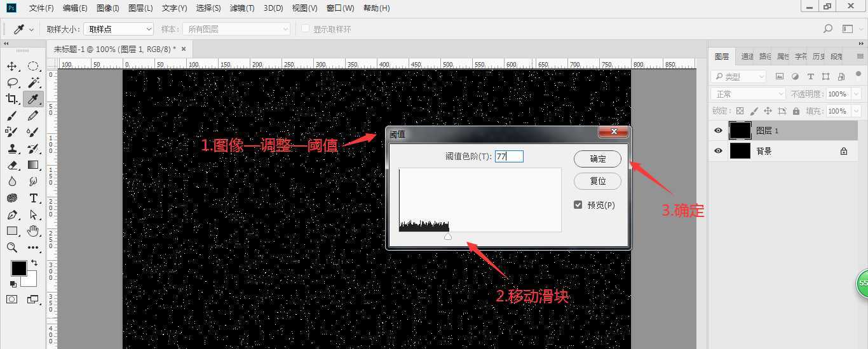Click 确定 in the 阈值 dialog
The image size is (868, 349).
pyautogui.click(x=597, y=159)
